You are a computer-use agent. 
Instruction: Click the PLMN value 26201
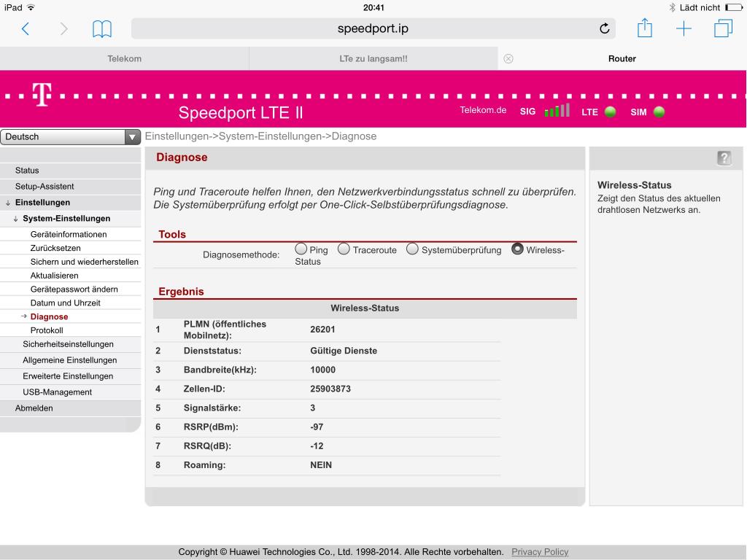point(322,330)
